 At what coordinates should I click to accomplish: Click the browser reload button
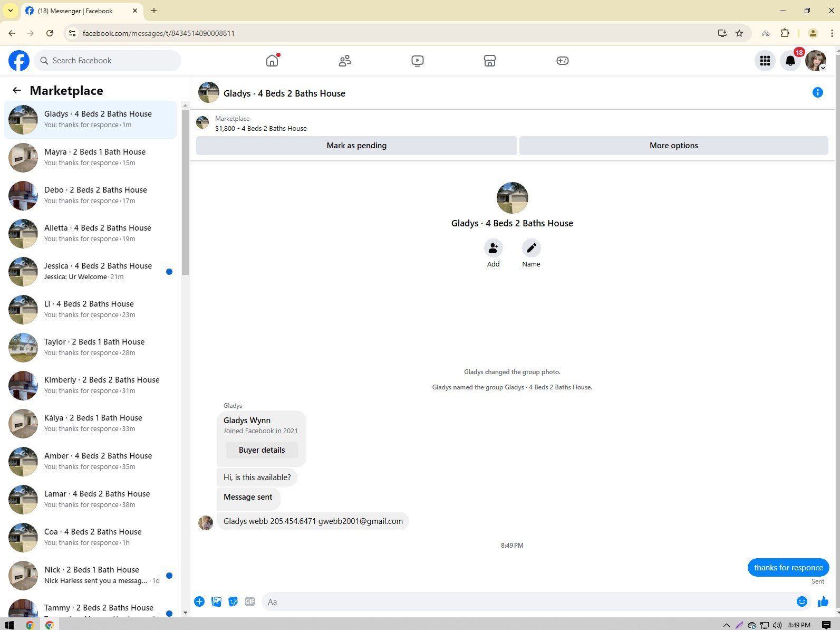(x=50, y=33)
